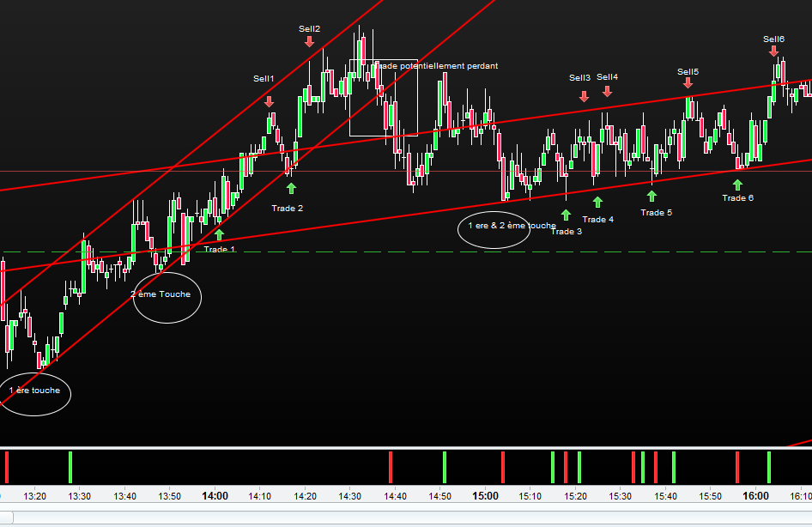
Task: Click the "Trade 4" annotation
Action: click(x=598, y=220)
